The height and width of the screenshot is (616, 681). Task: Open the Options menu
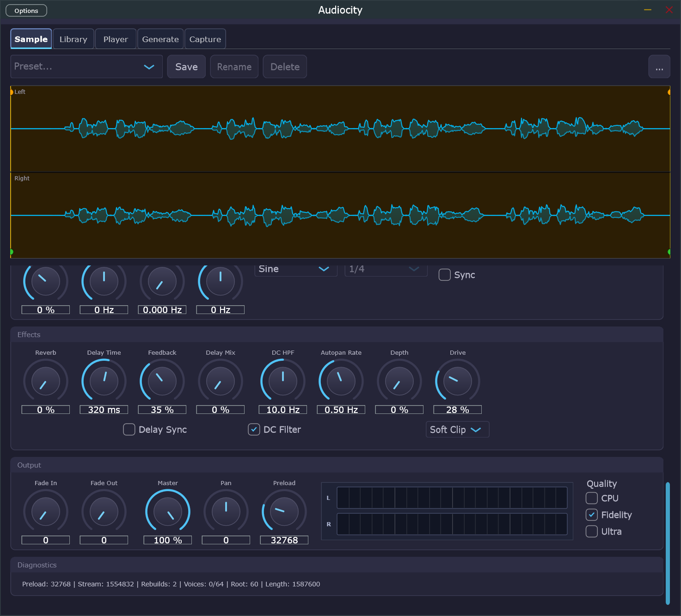click(x=26, y=11)
